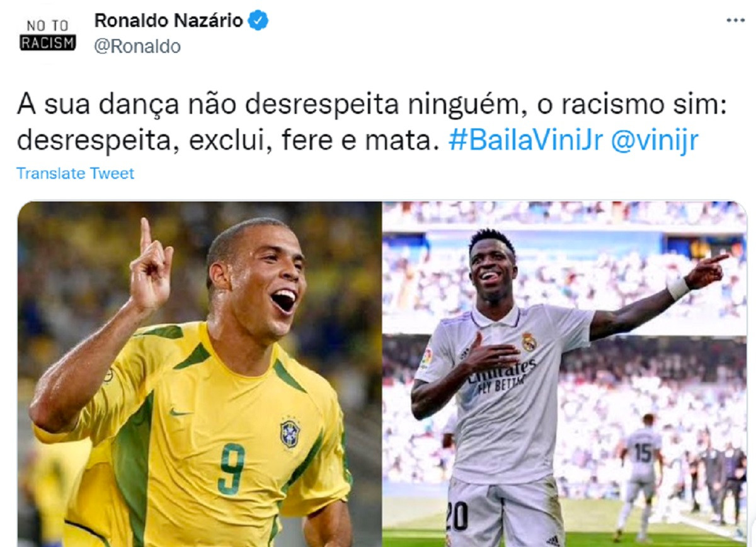Viewport: 756px width, 547px height.
Task: Open the tweet's three-dot more options menu
Action: click(735, 20)
